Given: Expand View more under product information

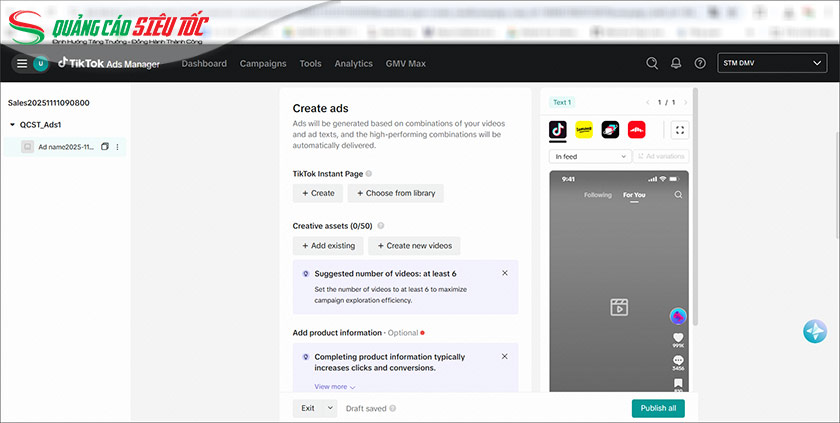Looking at the screenshot, I should coord(335,386).
